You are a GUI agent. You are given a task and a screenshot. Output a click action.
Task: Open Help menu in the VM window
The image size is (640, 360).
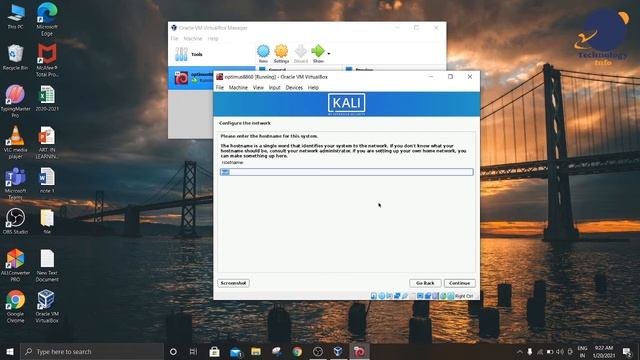tap(313, 87)
